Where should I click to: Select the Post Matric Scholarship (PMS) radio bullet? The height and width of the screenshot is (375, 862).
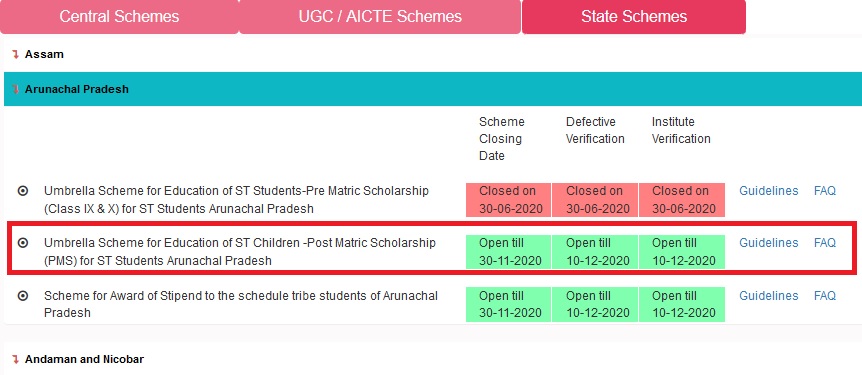pyautogui.click(x=23, y=243)
